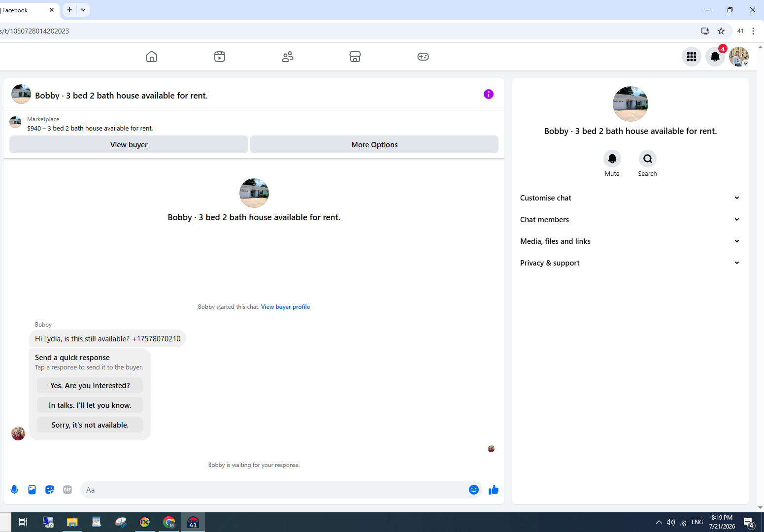
Task: Click the More Options button
Action: tap(374, 144)
